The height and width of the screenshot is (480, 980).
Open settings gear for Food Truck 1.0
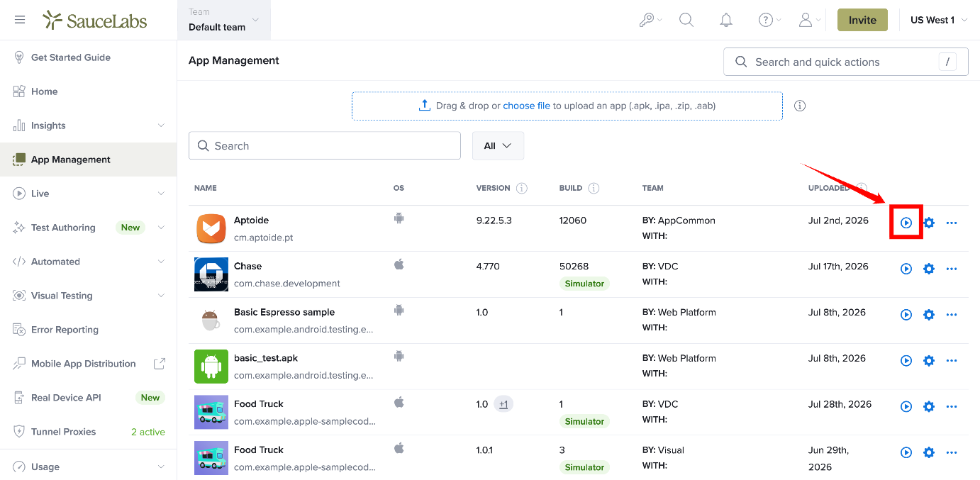(929, 407)
